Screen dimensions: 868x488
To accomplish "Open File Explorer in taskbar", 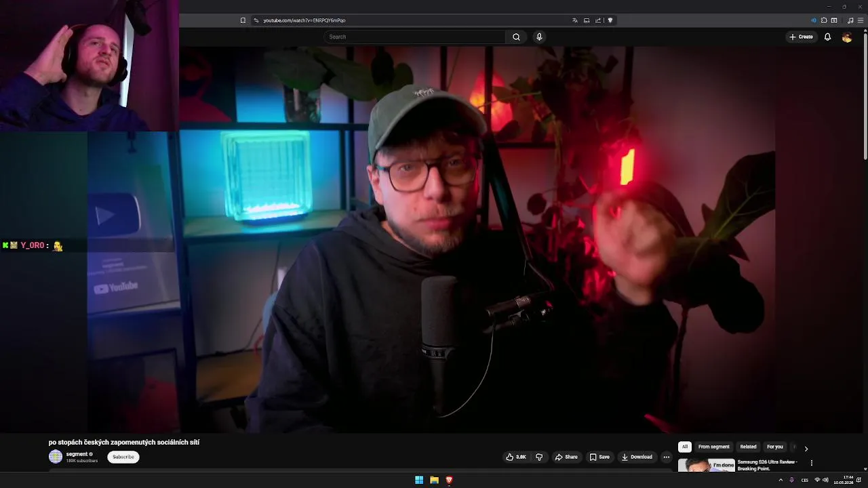I will 434,480.
